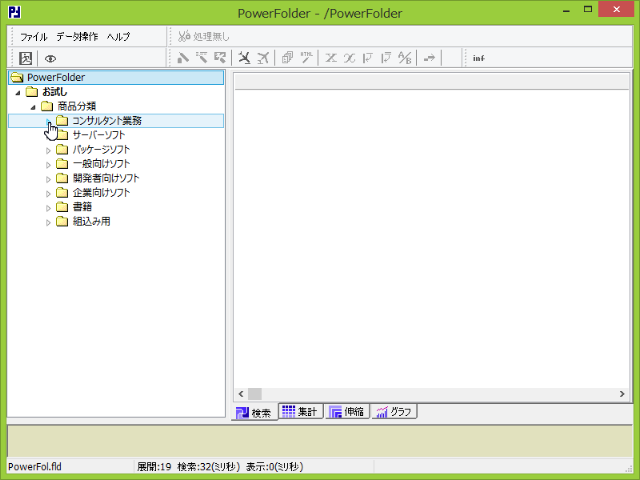Switch to the 集計 tab
Viewport: 640px width, 480px height.
click(301, 411)
